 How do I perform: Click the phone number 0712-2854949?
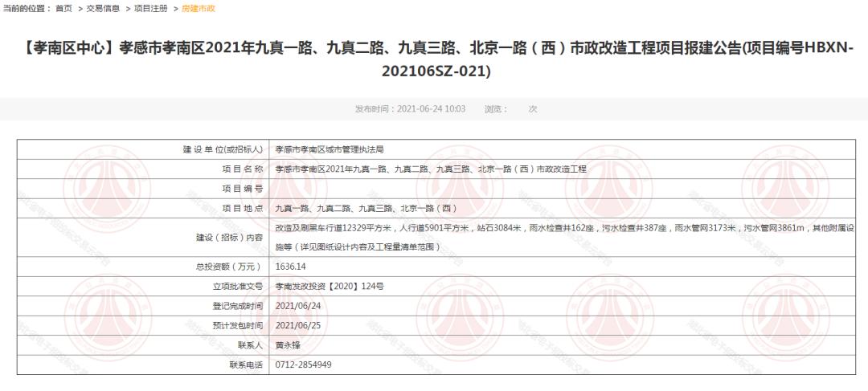pos(303,365)
